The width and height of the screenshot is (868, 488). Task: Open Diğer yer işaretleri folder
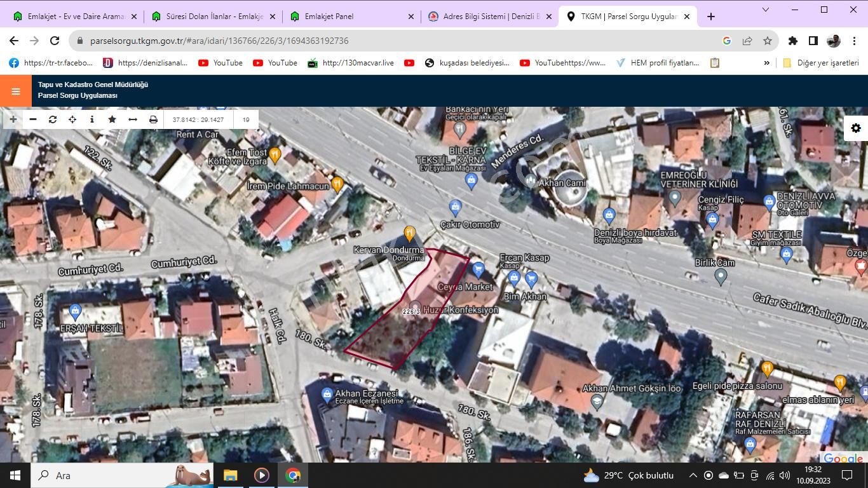[820, 63]
